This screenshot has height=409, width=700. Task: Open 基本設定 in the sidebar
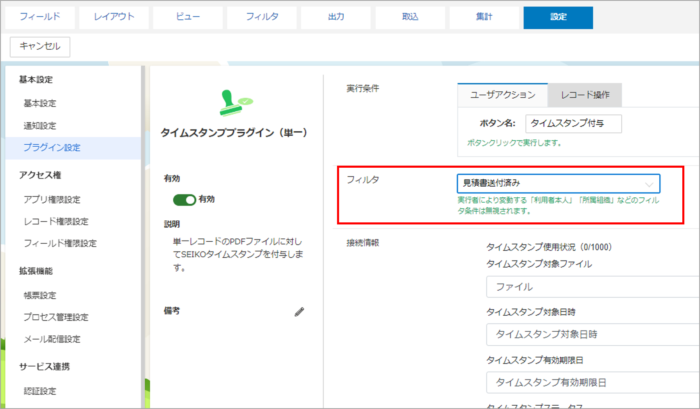tap(40, 104)
